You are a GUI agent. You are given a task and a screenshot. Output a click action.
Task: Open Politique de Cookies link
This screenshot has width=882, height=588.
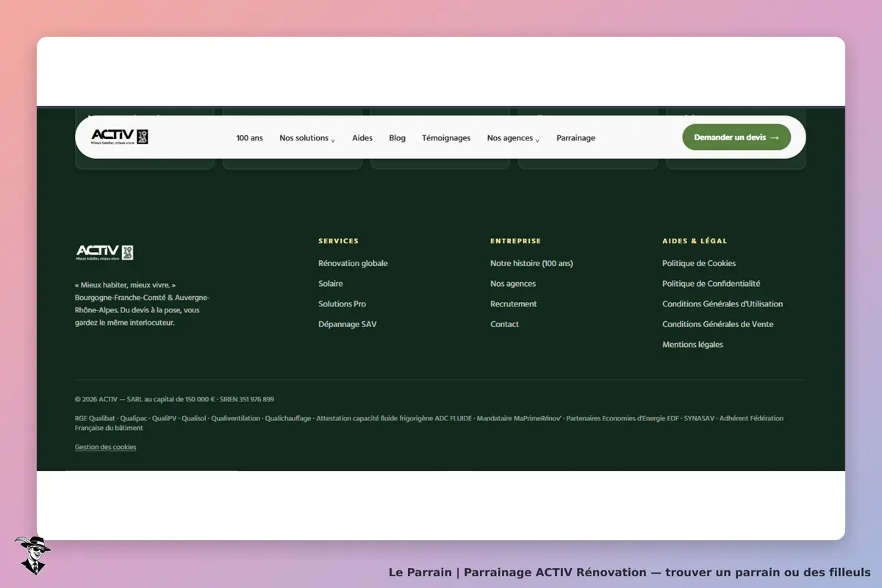click(699, 263)
